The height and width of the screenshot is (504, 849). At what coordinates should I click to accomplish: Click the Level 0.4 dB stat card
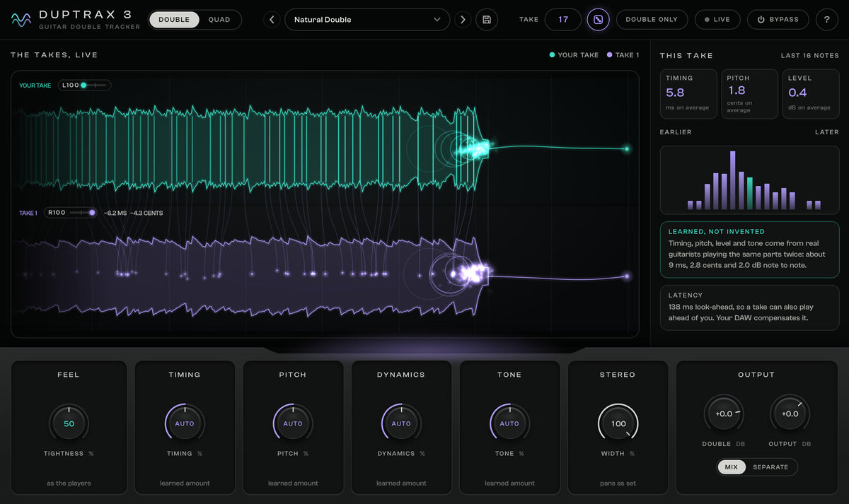811,94
